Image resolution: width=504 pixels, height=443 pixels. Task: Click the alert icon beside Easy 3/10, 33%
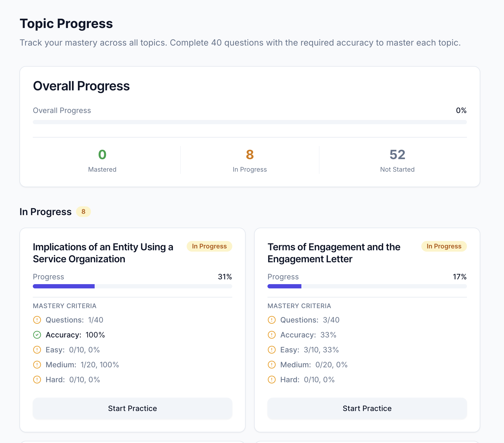[x=271, y=350]
